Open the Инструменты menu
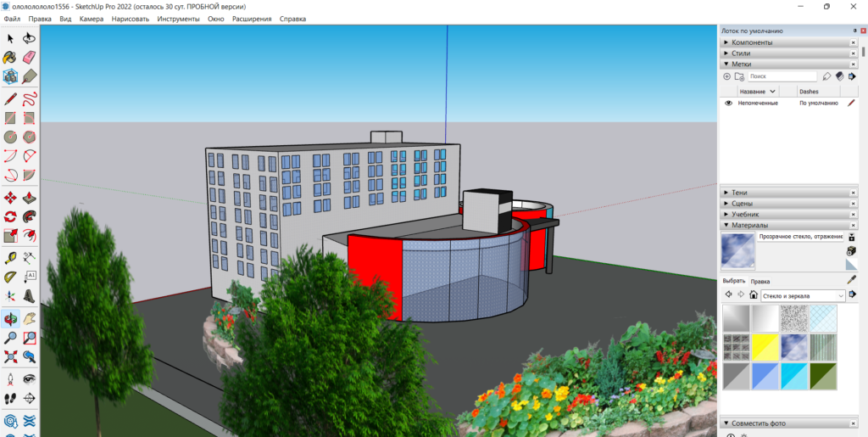The image size is (868, 437). (x=178, y=19)
